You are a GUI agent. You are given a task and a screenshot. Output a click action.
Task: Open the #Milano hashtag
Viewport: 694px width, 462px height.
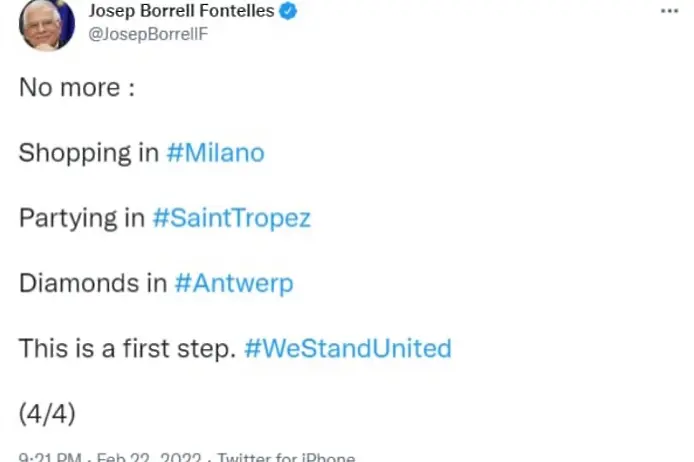216,153
